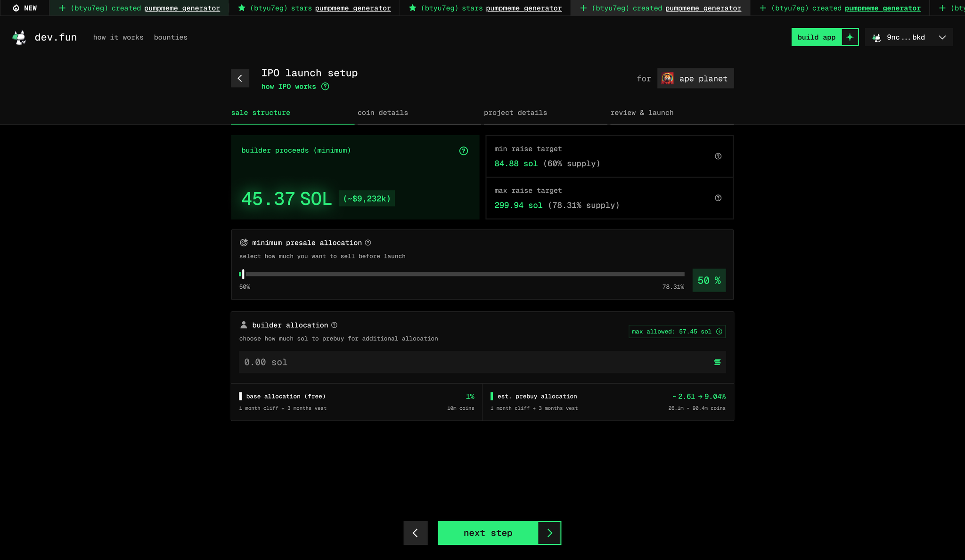Click the stacked coins icon in sol input
This screenshot has height=560, width=965.
coord(717,362)
